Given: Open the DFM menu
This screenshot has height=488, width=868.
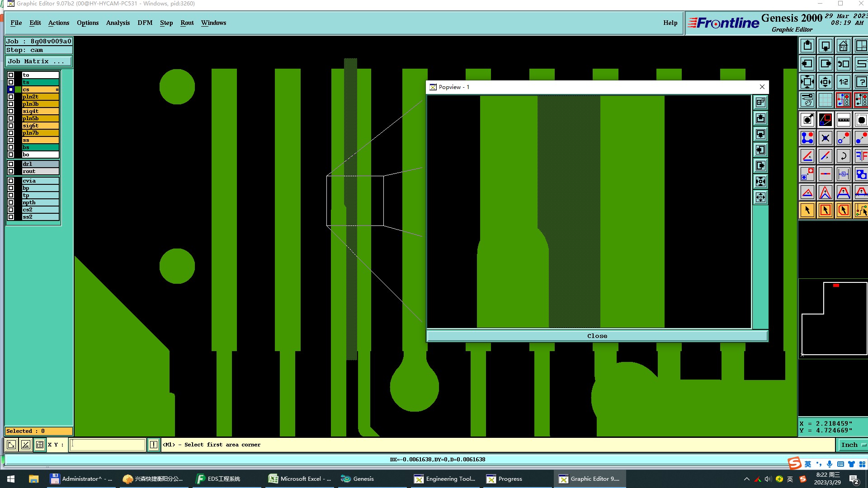Looking at the screenshot, I should pos(145,23).
